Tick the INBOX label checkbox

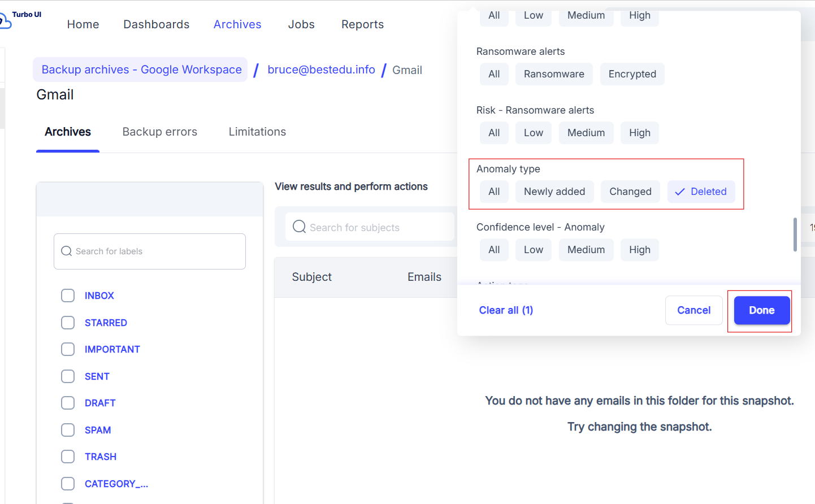pos(68,296)
